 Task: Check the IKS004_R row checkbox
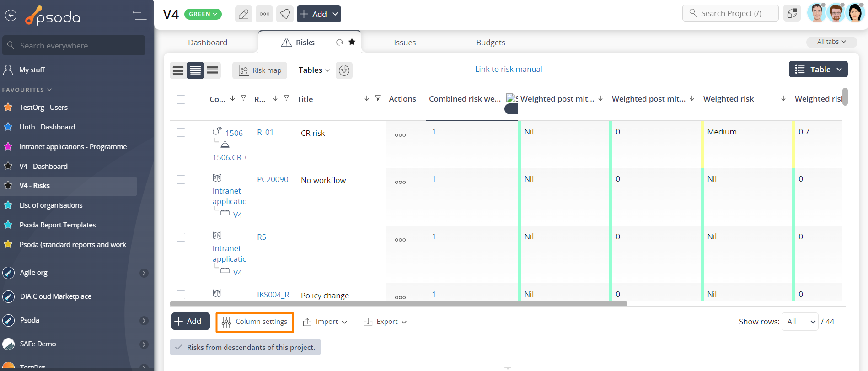[181, 295]
